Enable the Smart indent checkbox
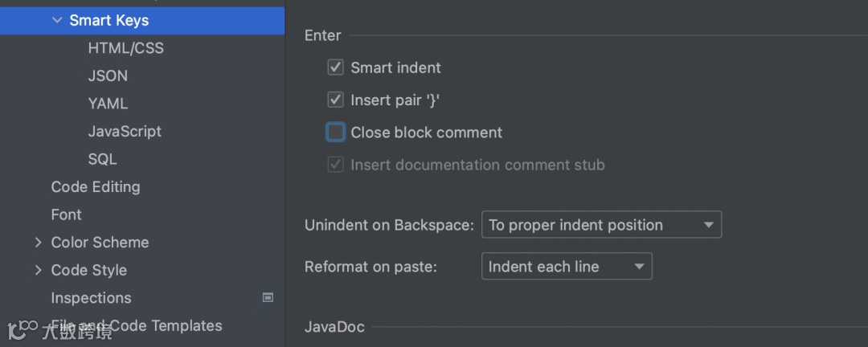 336,67
